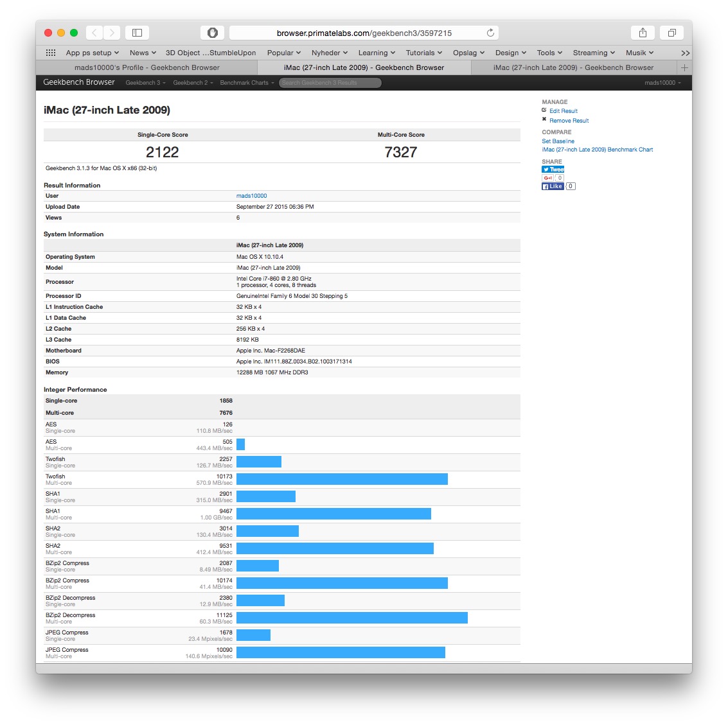The width and height of the screenshot is (728, 725).
Task: Click the Google +1 button
Action: [548, 178]
